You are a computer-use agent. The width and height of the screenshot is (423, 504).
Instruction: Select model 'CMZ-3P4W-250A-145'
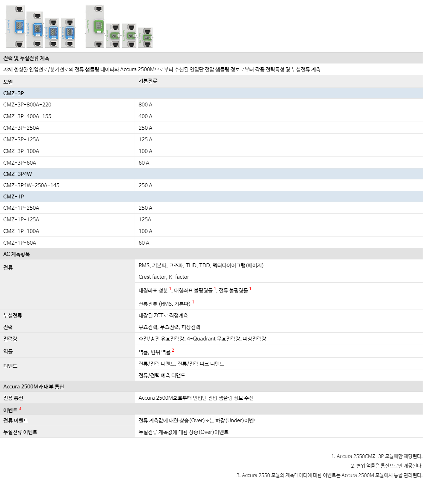click(31, 185)
